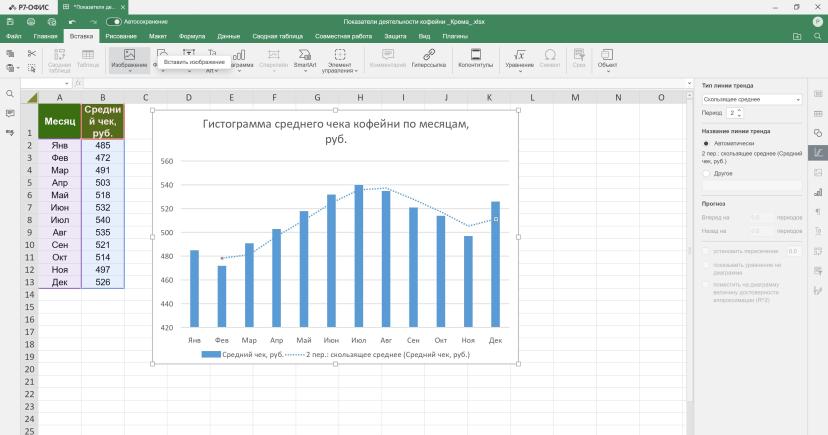This screenshot has height=435, width=828.
Task: Click the Select All icon
Action: [x=32, y=68]
